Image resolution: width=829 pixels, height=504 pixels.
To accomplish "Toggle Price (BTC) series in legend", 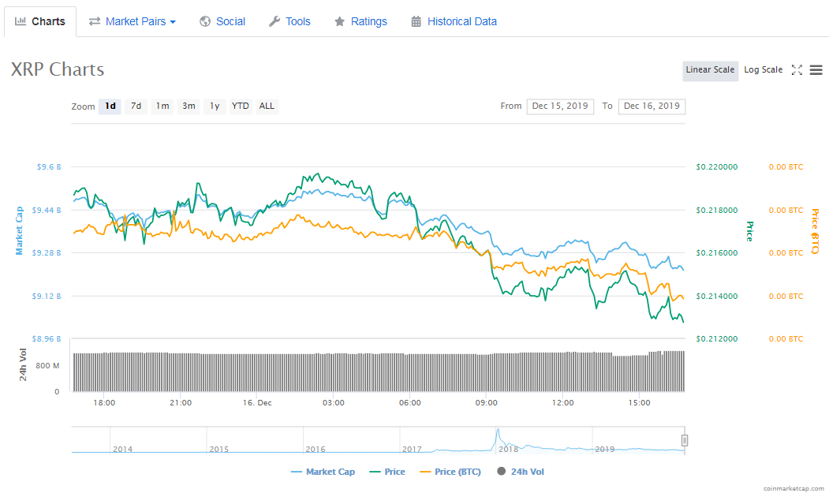I will point(452,472).
